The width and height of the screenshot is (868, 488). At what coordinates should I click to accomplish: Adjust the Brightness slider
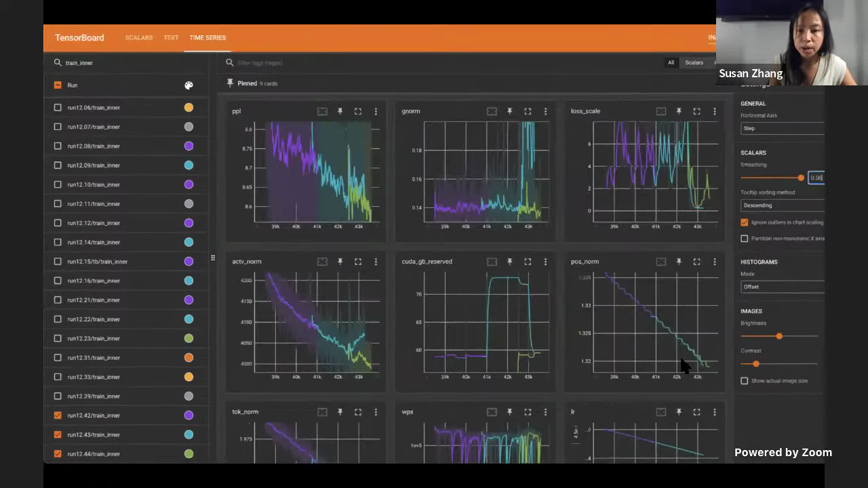coord(779,336)
